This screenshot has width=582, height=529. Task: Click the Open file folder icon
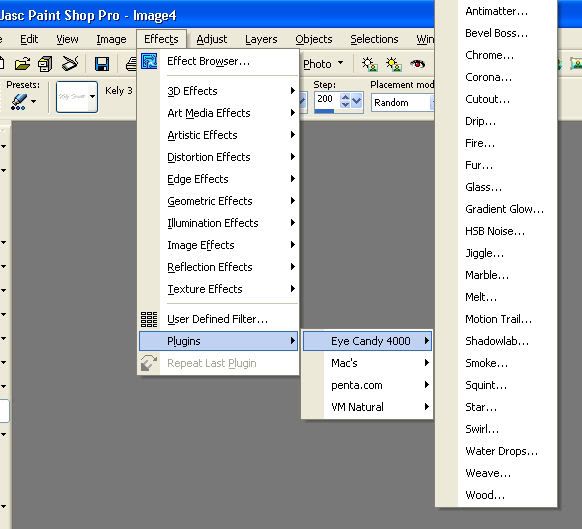tap(22, 64)
